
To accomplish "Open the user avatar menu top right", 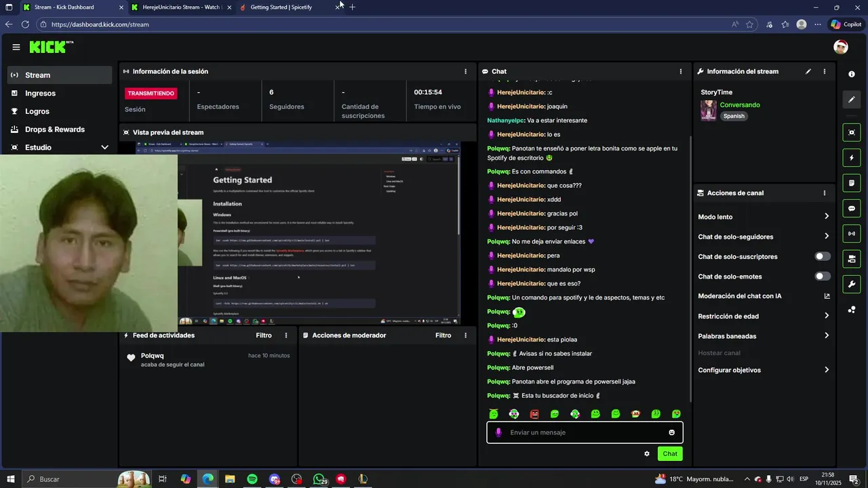I will click(841, 47).
